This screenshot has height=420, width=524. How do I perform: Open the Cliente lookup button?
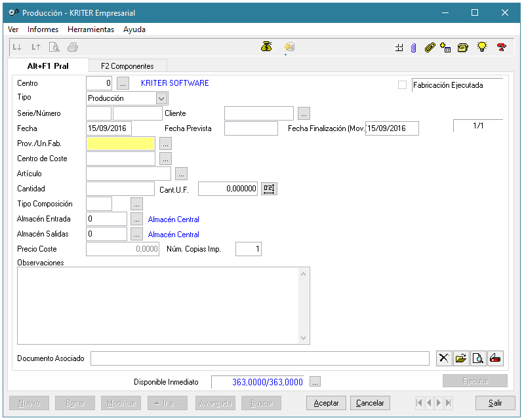(304, 113)
